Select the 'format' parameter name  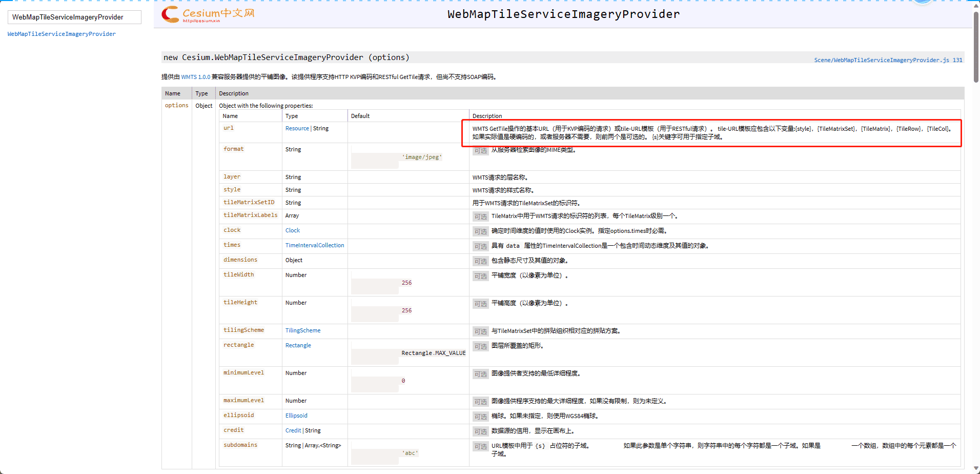pyautogui.click(x=234, y=149)
